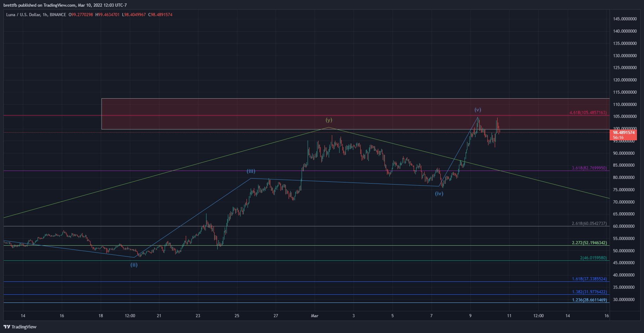Select the shaded red resistance zone rectangle
Viewport: 644px width, 333px height.
[355, 114]
